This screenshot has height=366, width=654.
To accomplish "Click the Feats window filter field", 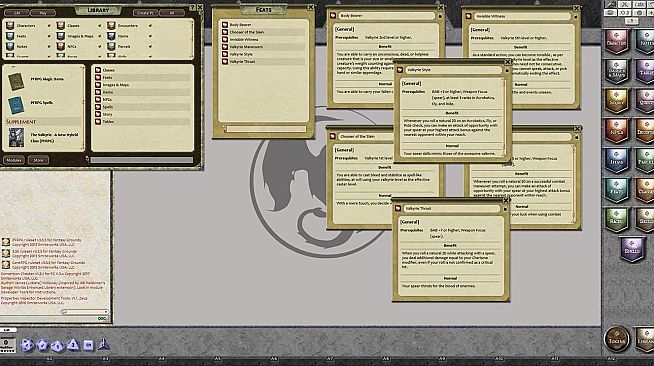I will pyautogui.click(x=266, y=129).
